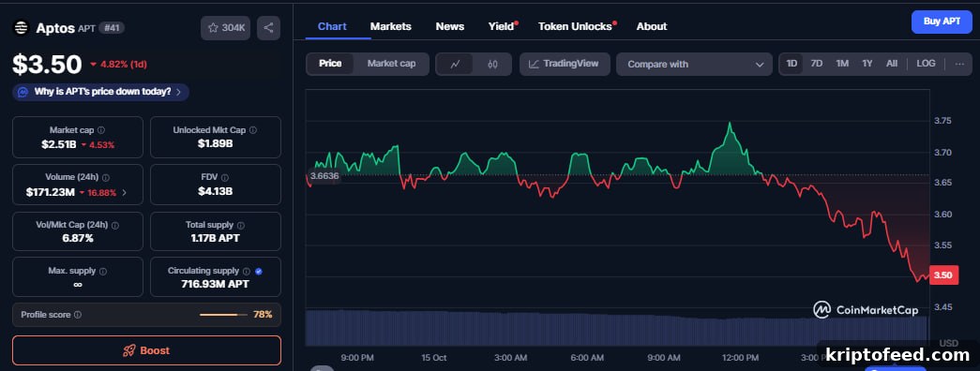The height and width of the screenshot is (371, 980).
Task: Click the 15 Oct date label on axis
Action: [434, 358]
